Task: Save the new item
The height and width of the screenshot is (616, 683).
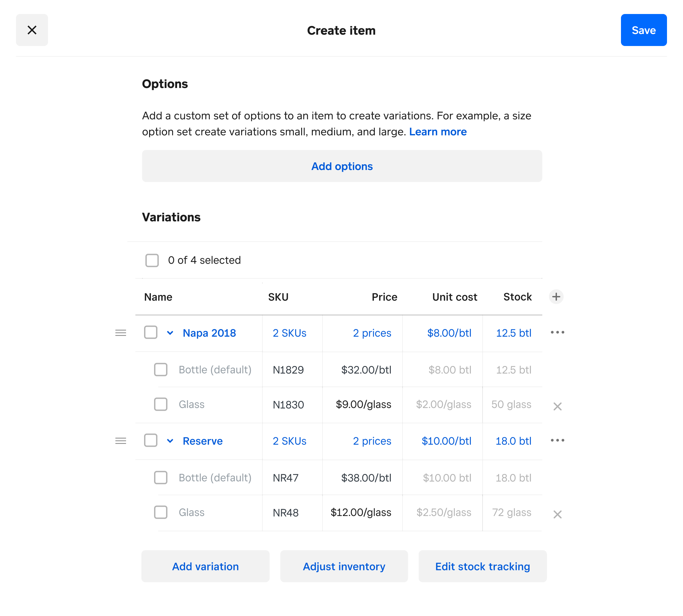Action: pyautogui.click(x=643, y=30)
